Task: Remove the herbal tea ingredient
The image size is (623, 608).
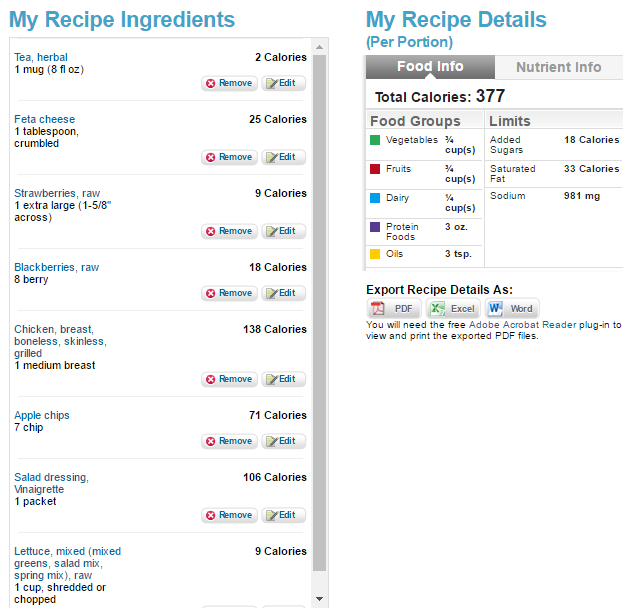Action: pyautogui.click(x=229, y=83)
